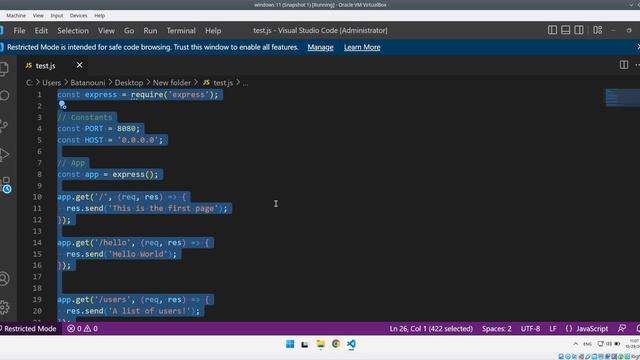This screenshot has width=640, height=360.
Task: Change file encoding via UTF-8
Action: pyautogui.click(x=530, y=329)
